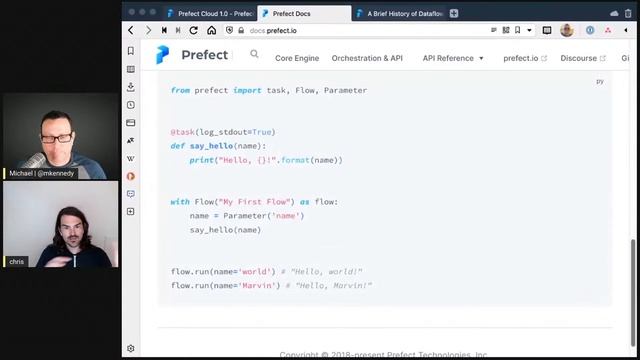This screenshot has width=640, height=360.
Task: Open the chat bubble web panel
Action: 131,194
